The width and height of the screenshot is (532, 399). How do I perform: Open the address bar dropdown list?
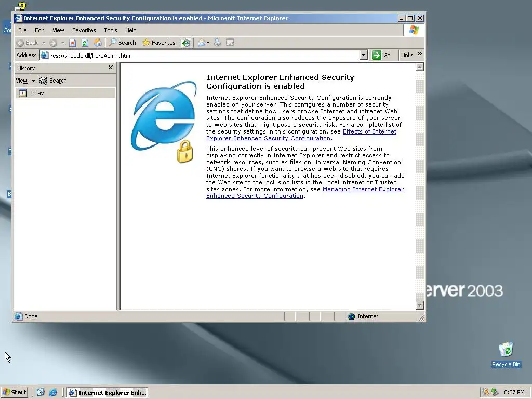tap(363, 55)
